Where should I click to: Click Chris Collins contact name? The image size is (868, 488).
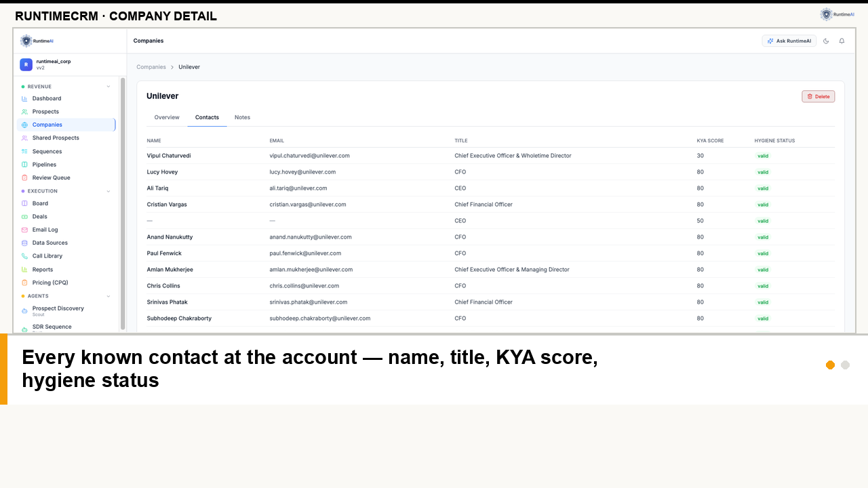pyautogui.click(x=163, y=286)
